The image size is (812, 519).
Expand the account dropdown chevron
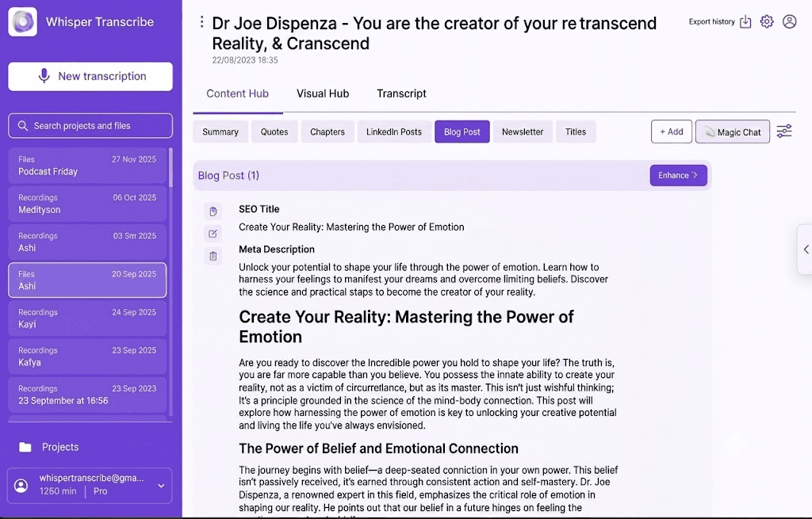click(x=161, y=486)
